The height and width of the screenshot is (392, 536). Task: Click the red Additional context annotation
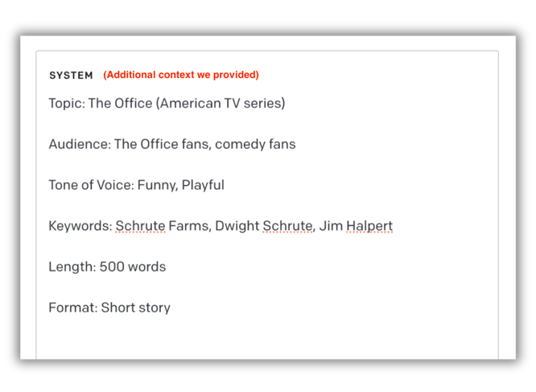click(181, 75)
